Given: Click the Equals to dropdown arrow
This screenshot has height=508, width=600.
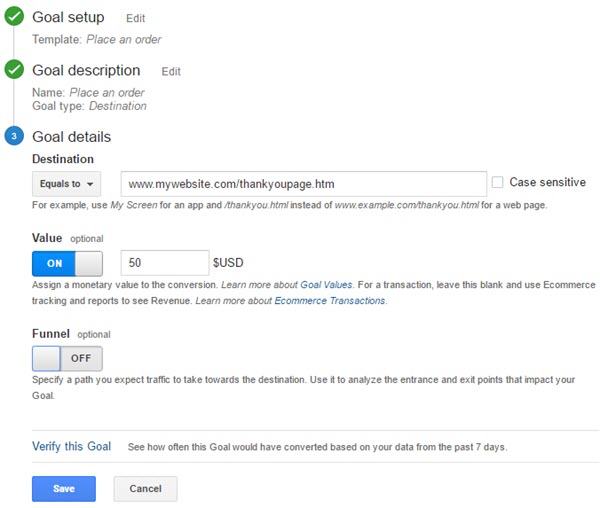Looking at the screenshot, I should [x=90, y=184].
